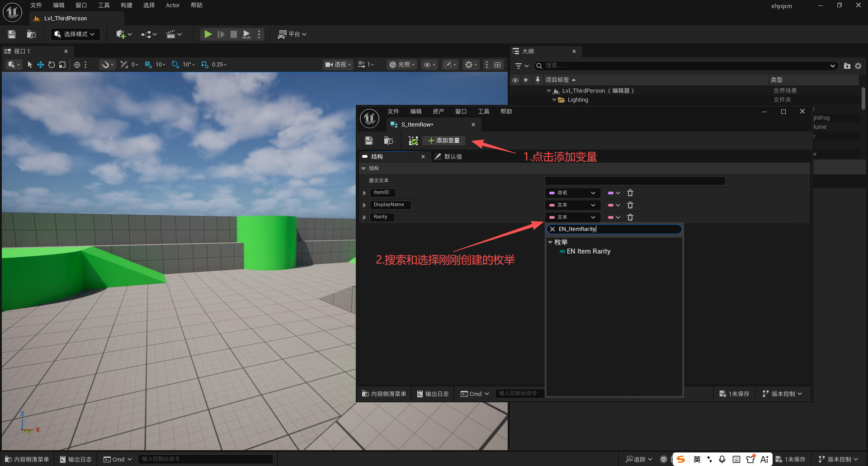The width and height of the screenshot is (868, 466).
Task: Click the Add Variable button
Action: pos(443,141)
